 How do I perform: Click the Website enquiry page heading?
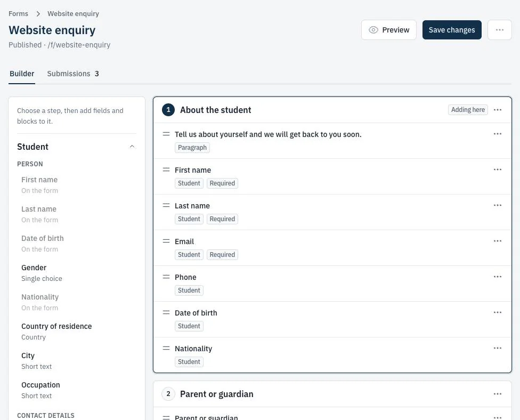pos(52,30)
